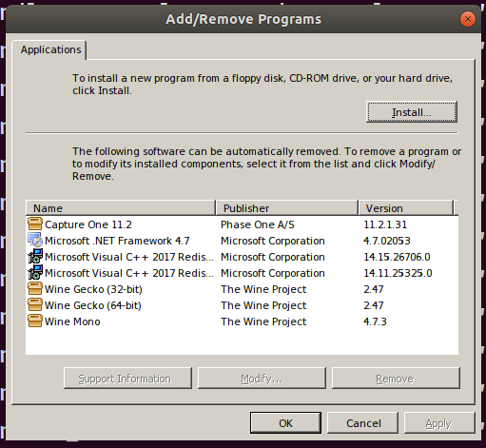Click version 4.7.02053 cell
The width and height of the screenshot is (486, 448).
click(x=387, y=241)
